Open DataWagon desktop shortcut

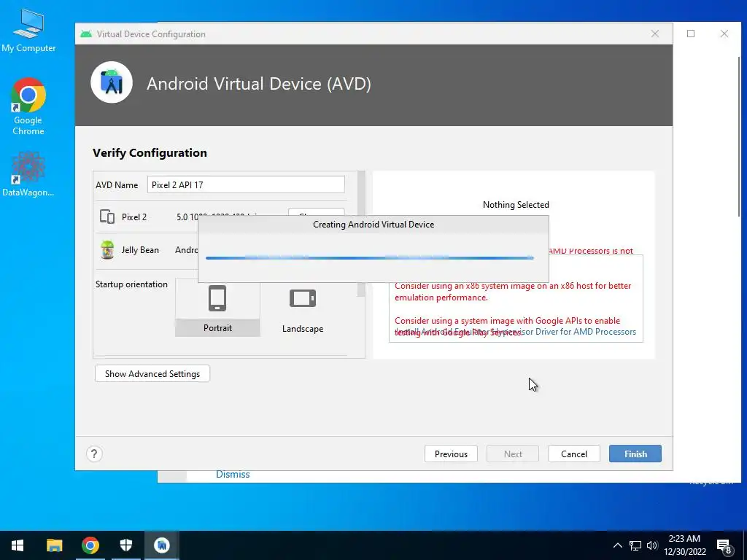28,174
